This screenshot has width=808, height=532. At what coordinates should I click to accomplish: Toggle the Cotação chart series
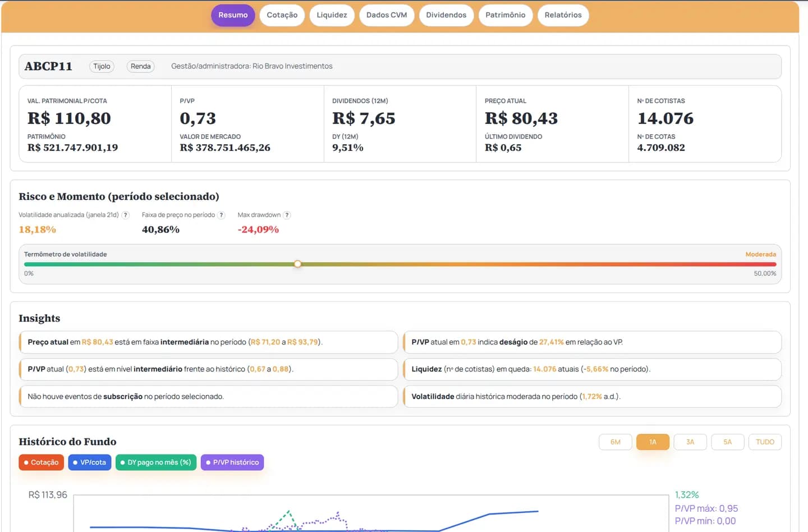coord(41,462)
